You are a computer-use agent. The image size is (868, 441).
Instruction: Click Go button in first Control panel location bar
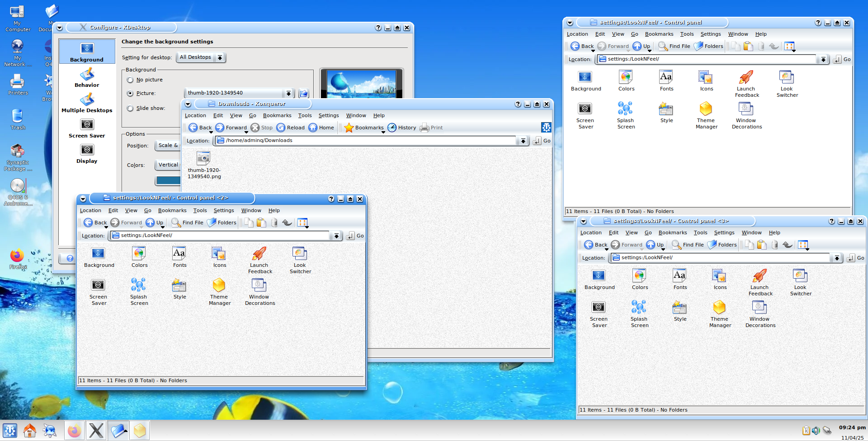coord(842,59)
